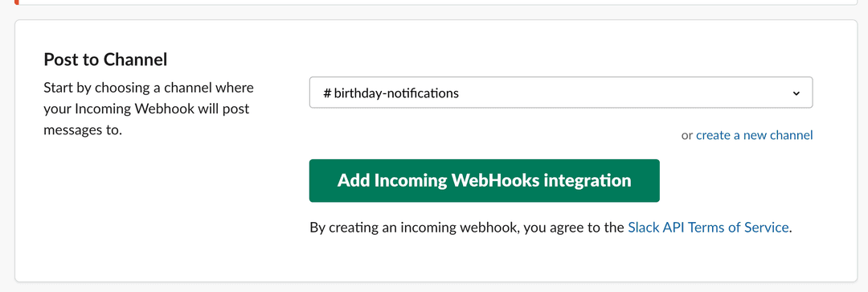Image resolution: width=868 pixels, height=292 pixels.
Task: Click the orange alert bar edge at top
Action: [17, 2]
